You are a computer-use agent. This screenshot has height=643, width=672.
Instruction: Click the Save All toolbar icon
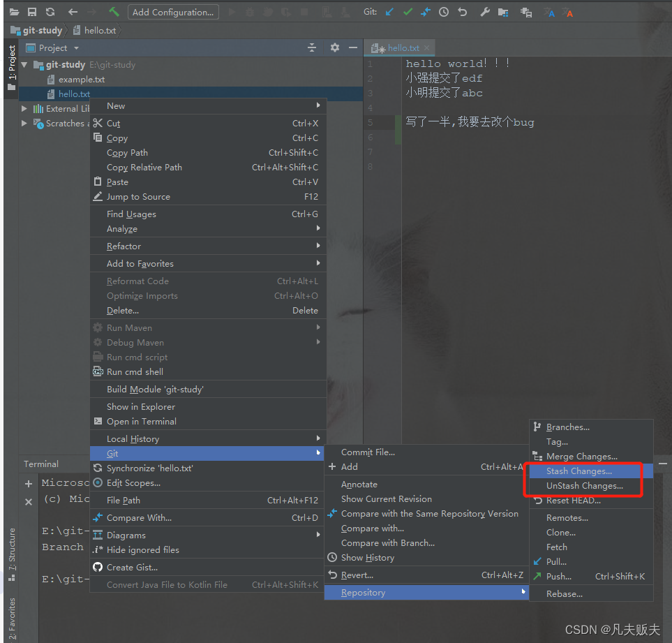[x=32, y=12]
